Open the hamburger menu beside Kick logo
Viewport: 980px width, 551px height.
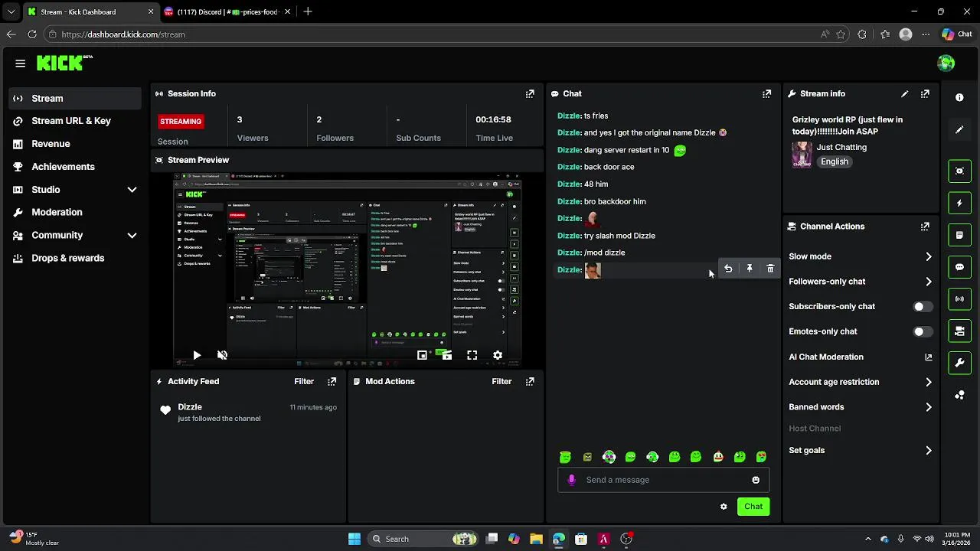[x=21, y=64]
